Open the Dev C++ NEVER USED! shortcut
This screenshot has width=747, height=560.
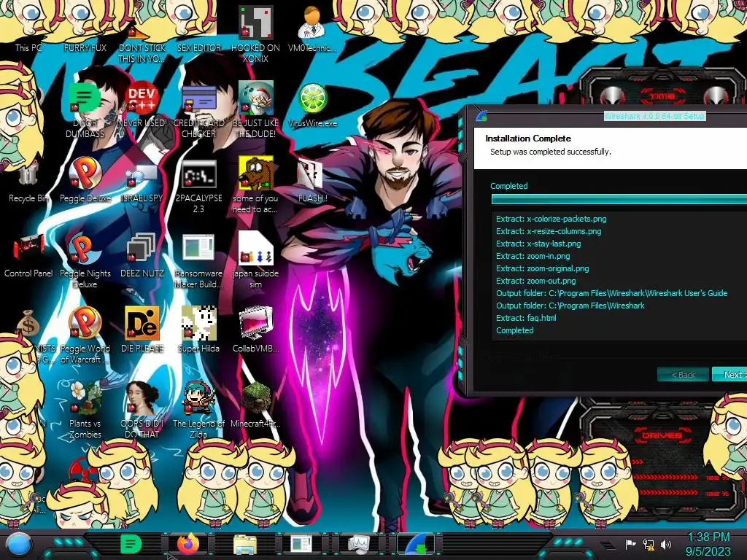[x=142, y=97]
